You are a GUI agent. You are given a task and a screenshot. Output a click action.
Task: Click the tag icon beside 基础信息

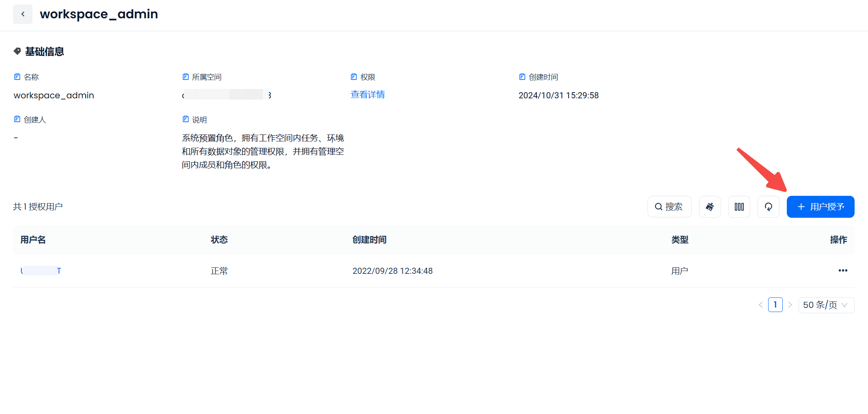tap(17, 51)
